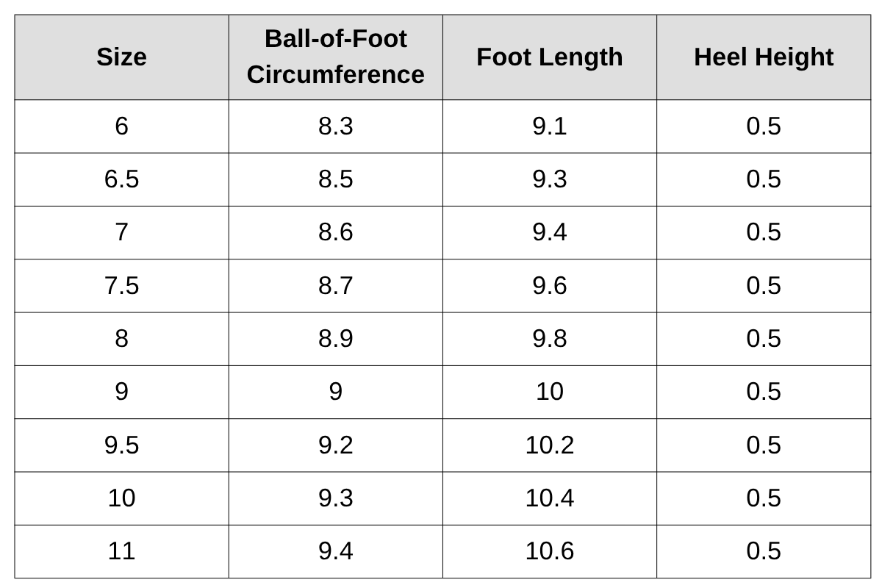Click heel height cell in size 6 row
This screenshot has height=588, width=882.
click(x=763, y=126)
